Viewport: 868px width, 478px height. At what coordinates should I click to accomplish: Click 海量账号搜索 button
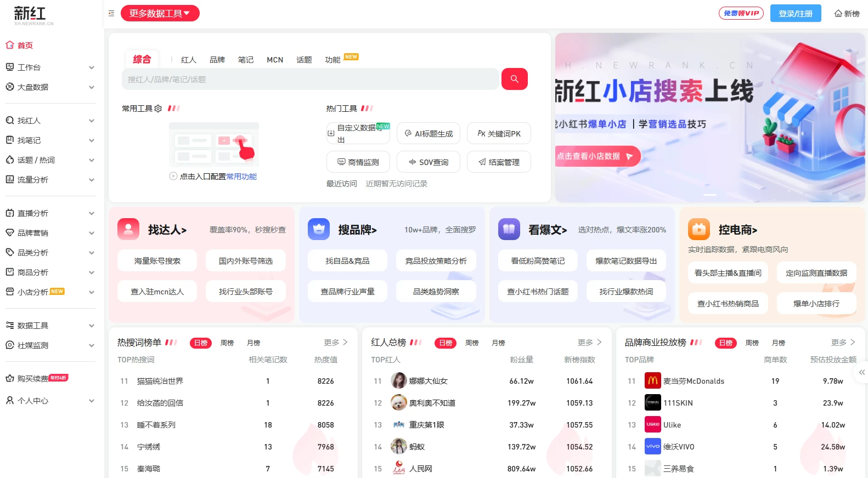(x=157, y=260)
